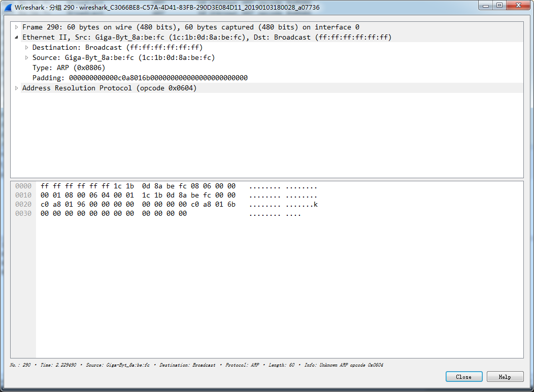Click status text 'Destination: Broadcast'
Image resolution: width=534 pixels, height=392 pixels.
click(x=187, y=365)
